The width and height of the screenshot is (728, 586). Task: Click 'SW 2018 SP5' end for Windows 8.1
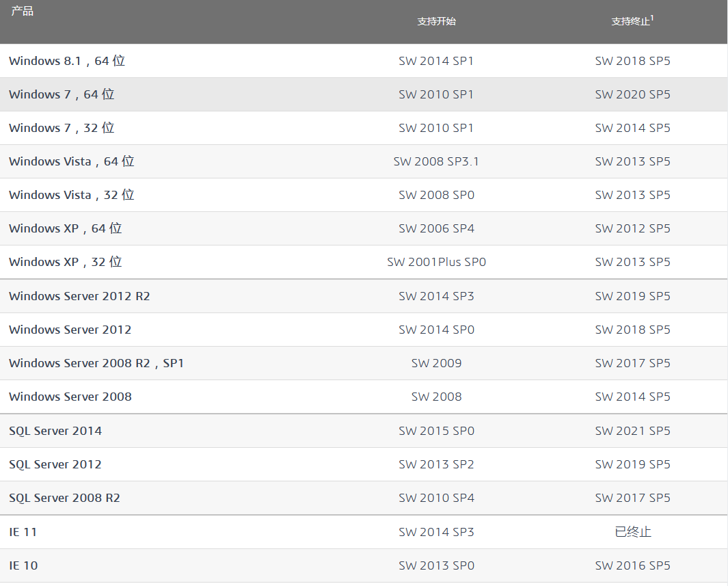[632, 61]
